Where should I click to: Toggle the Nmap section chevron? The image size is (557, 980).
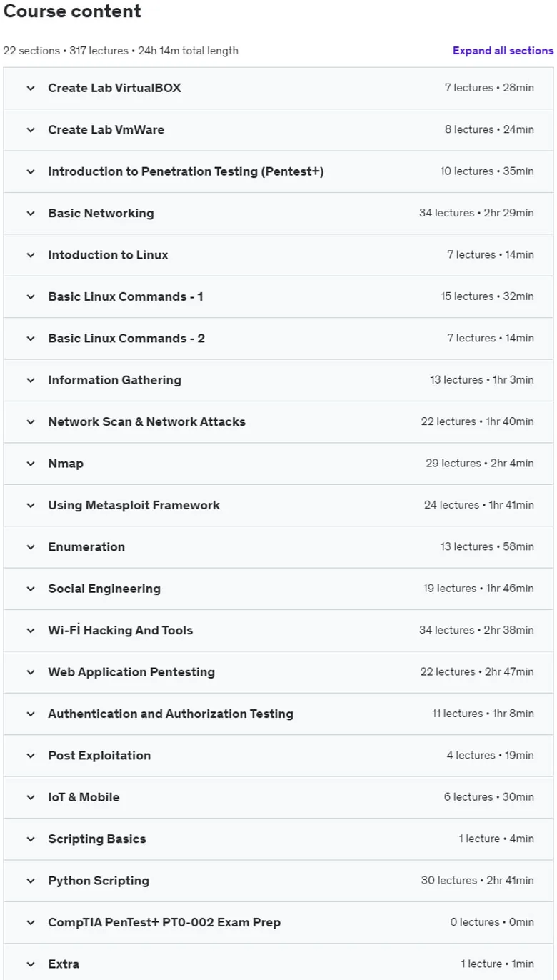click(31, 464)
